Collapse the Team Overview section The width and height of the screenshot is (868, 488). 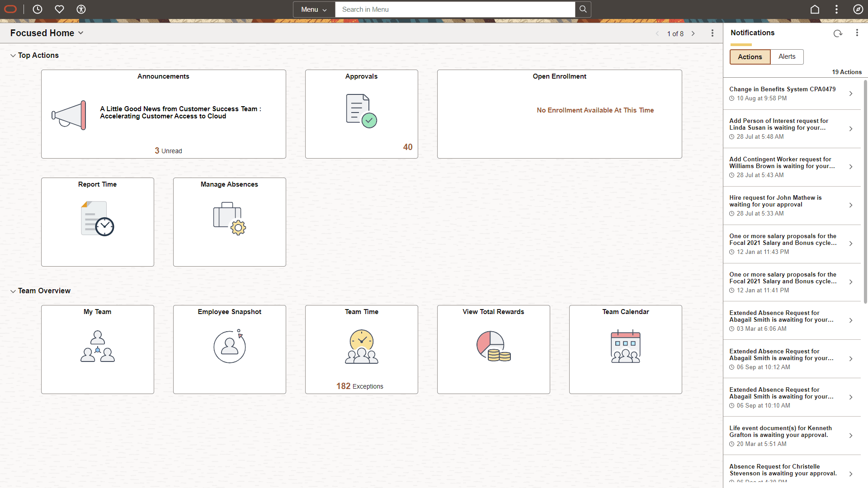tap(13, 291)
